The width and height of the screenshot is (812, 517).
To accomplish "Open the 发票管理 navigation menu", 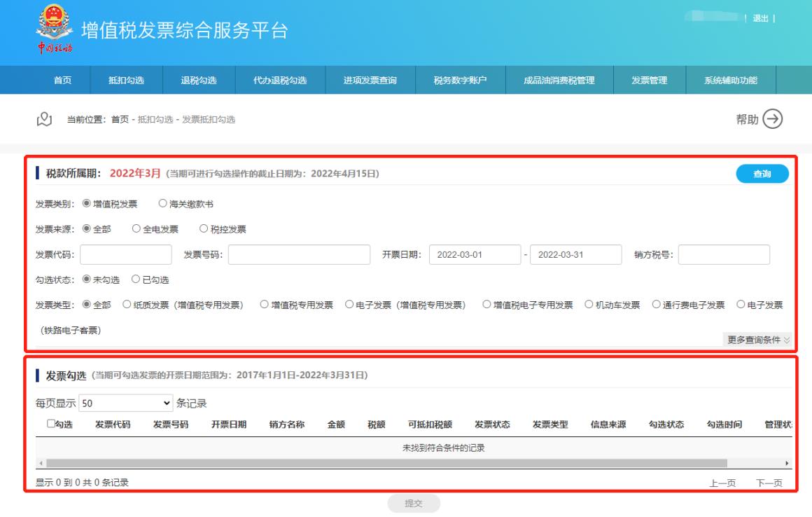I will pyautogui.click(x=649, y=80).
